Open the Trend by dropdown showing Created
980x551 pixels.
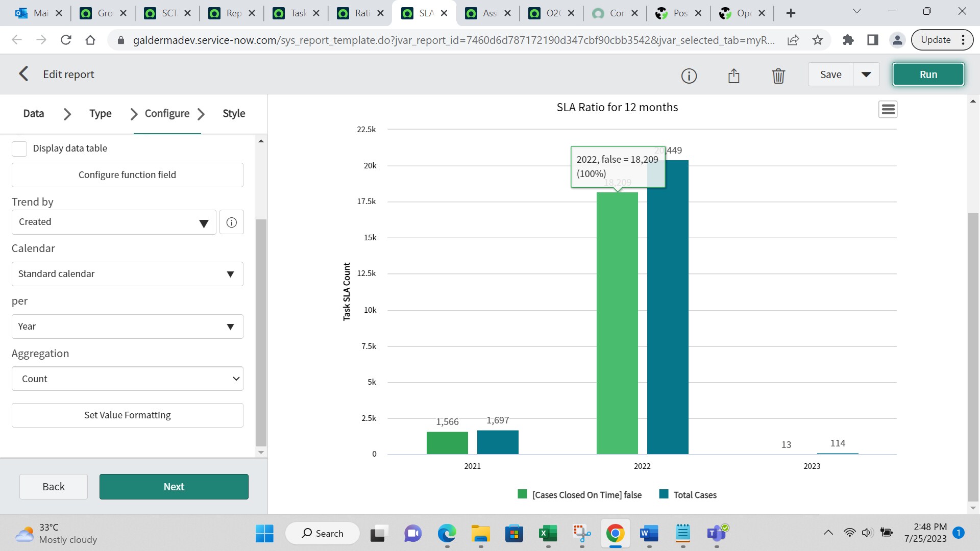113,222
